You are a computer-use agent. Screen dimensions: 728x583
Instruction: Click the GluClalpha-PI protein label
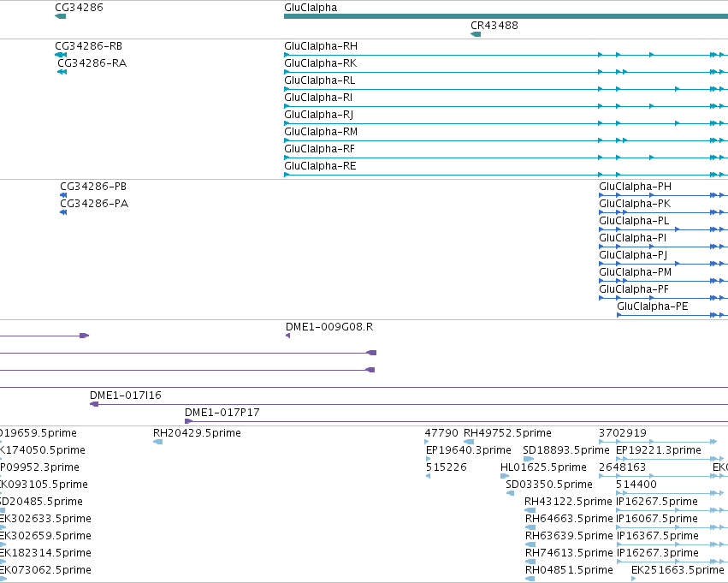pyautogui.click(x=632, y=238)
